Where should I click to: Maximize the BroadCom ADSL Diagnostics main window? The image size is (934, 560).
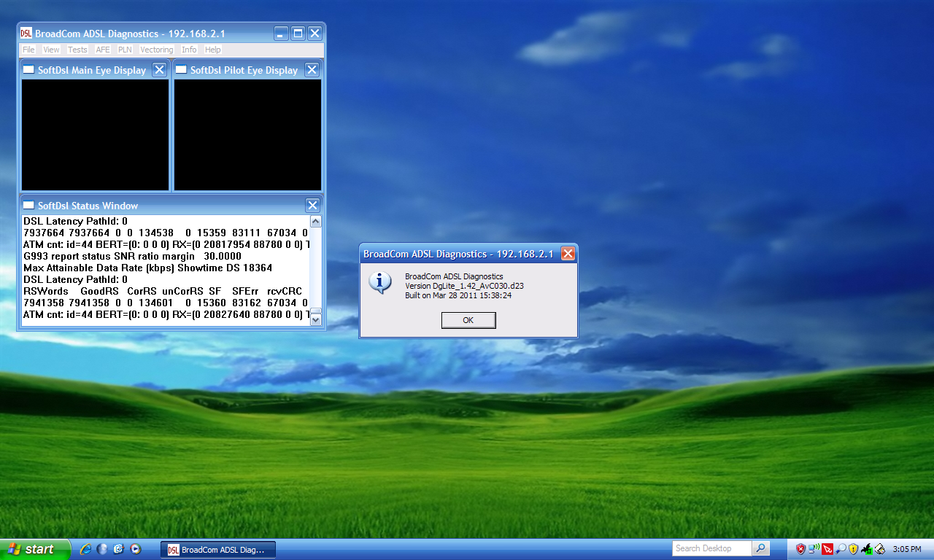click(298, 34)
